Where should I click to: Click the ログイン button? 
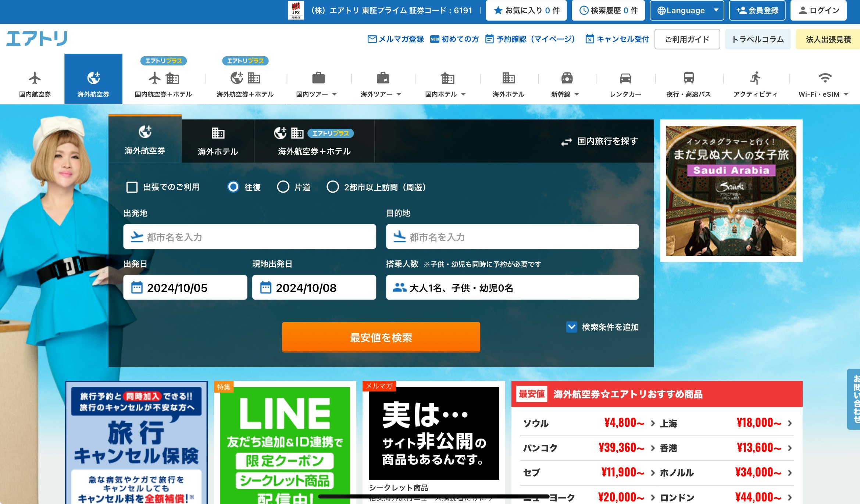click(x=818, y=10)
